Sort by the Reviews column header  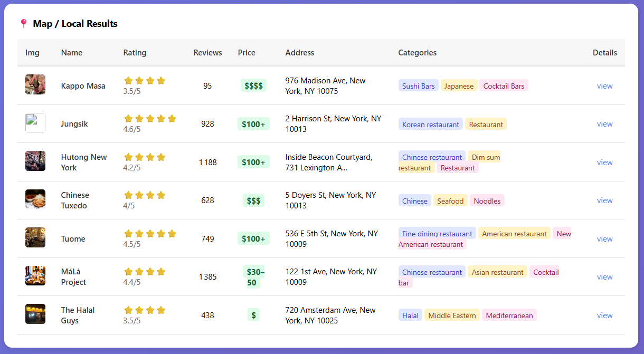(x=207, y=52)
